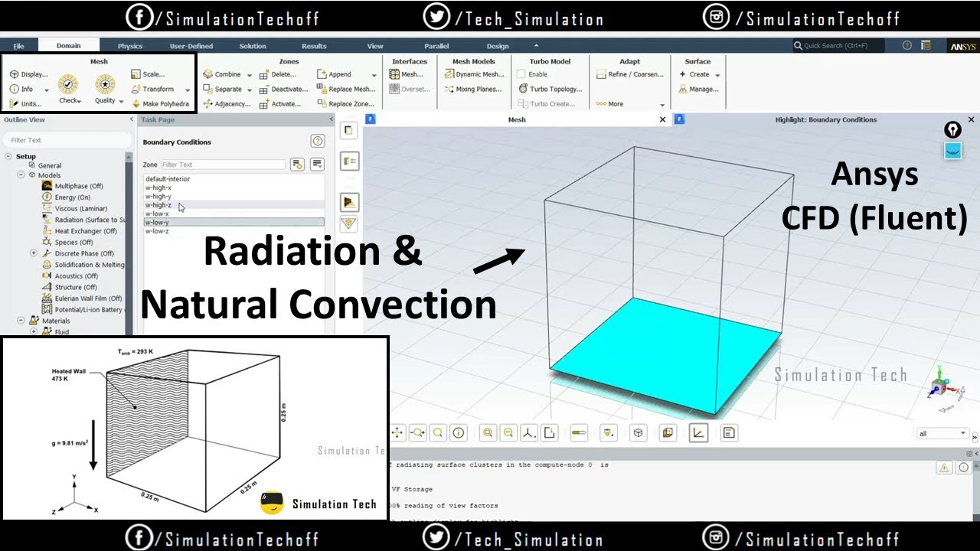Image resolution: width=980 pixels, height=551 pixels.
Task: Select w-high-z zone
Action: coord(234,205)
